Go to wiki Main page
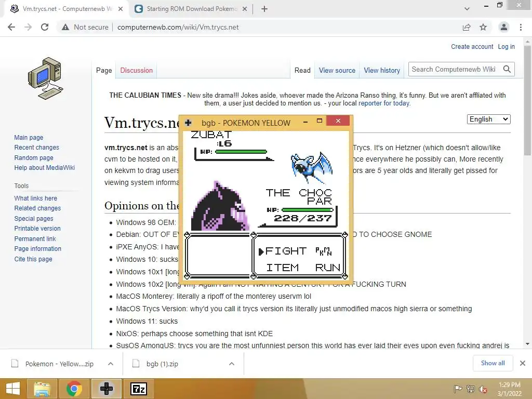Image resolution: width=532 pixels, height=399 pixels. click(x=29, y=137)
